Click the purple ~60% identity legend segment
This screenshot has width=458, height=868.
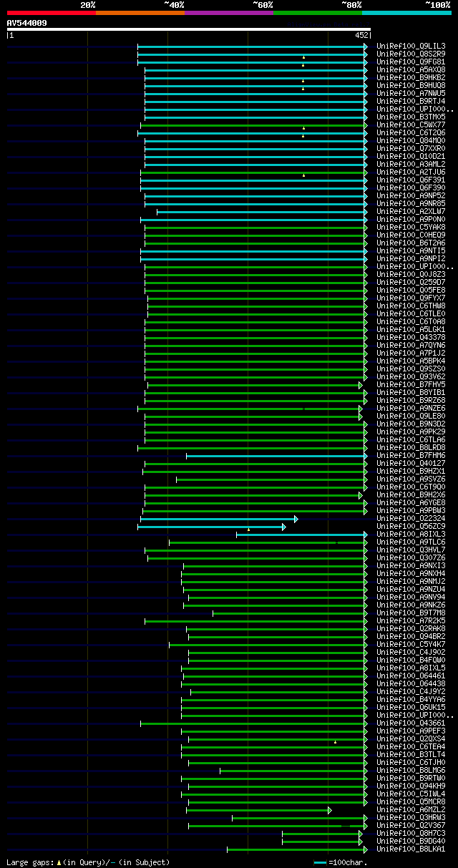coord(228,12)
